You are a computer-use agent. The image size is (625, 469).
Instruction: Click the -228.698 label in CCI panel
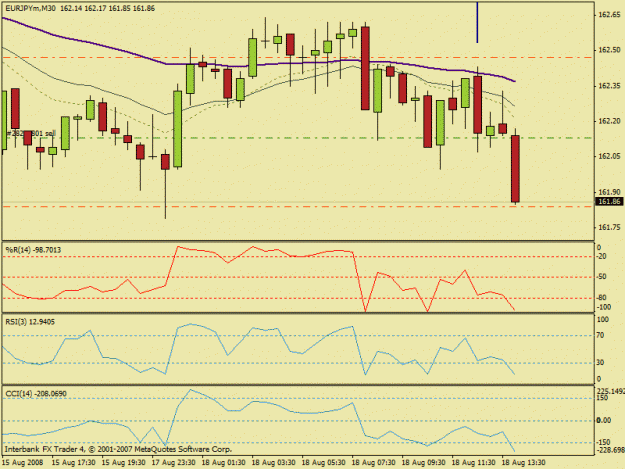[x=610, y=449]
